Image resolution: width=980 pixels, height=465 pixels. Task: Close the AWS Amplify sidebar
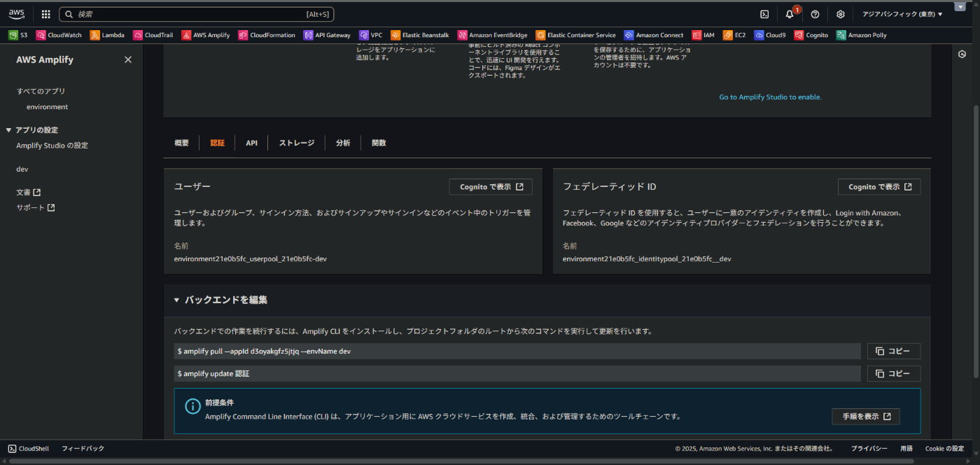coord(128,60)
